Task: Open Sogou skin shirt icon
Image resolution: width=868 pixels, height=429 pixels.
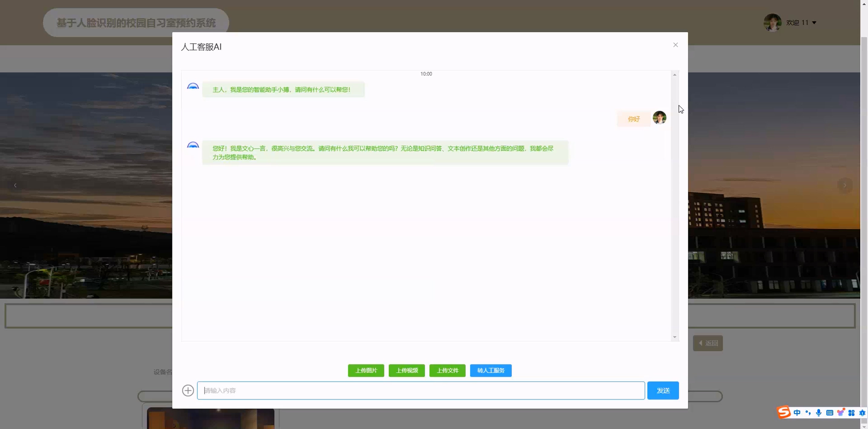Action: 841,413
